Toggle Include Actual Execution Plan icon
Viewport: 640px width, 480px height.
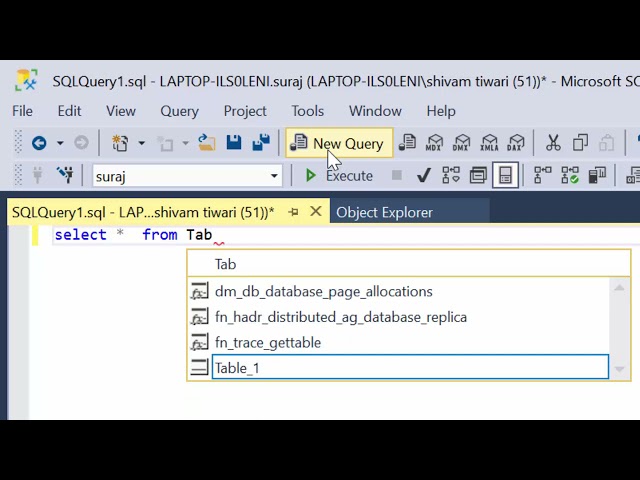point(542,176)
